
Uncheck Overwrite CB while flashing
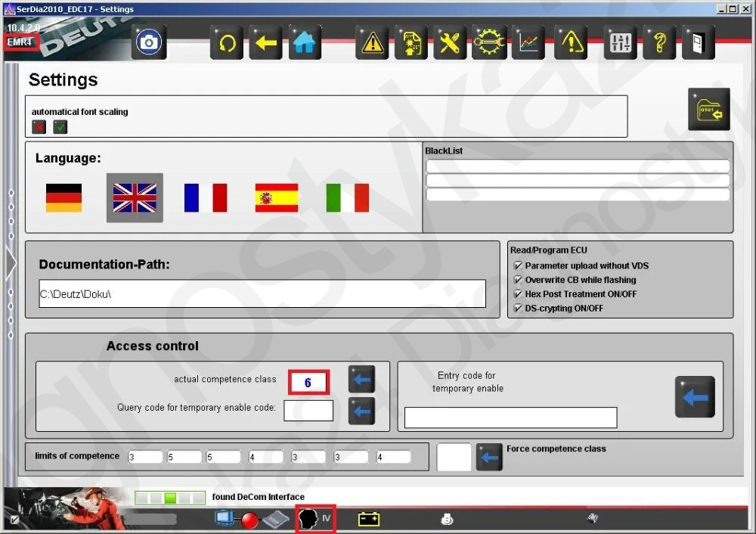tap(518, 280)
